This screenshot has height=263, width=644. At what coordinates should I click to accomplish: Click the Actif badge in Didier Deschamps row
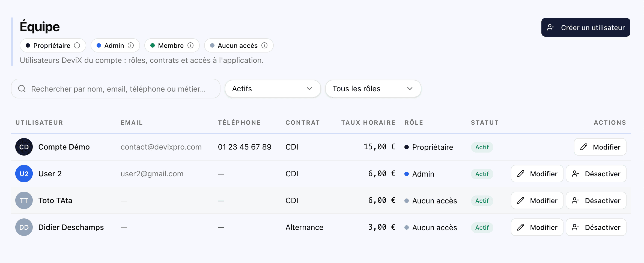[x=482, y=227]
